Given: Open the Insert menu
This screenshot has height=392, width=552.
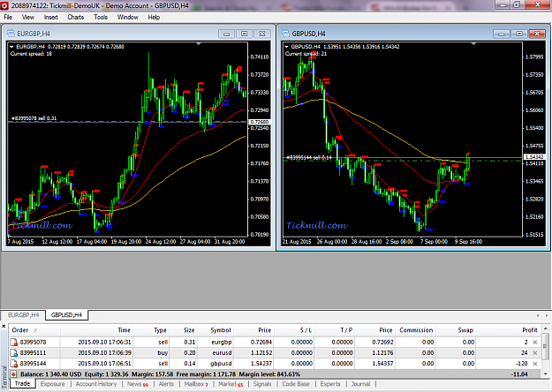Looking at the screenshot, I should (x=50, y=18).
